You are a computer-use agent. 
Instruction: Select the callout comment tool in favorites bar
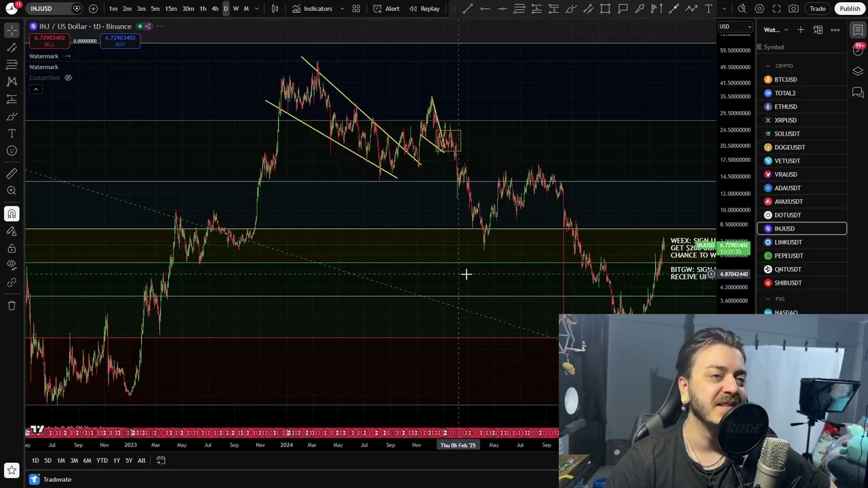[623, 9]
